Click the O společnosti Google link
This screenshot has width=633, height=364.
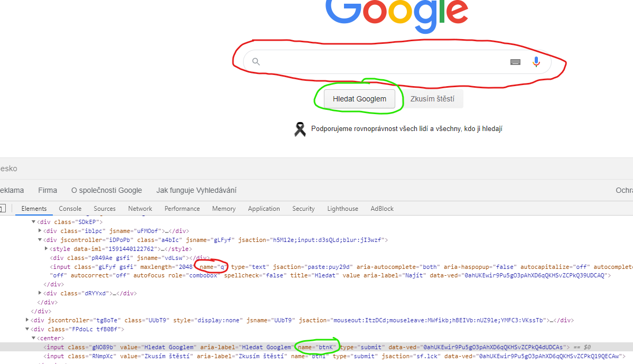(107, 190)
